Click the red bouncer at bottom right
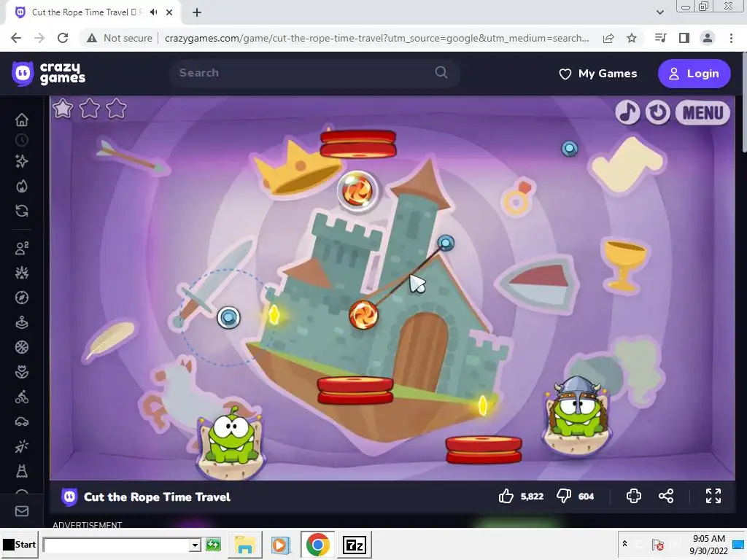The height and width of the screenshot is (560, 747). click(484, 449)
